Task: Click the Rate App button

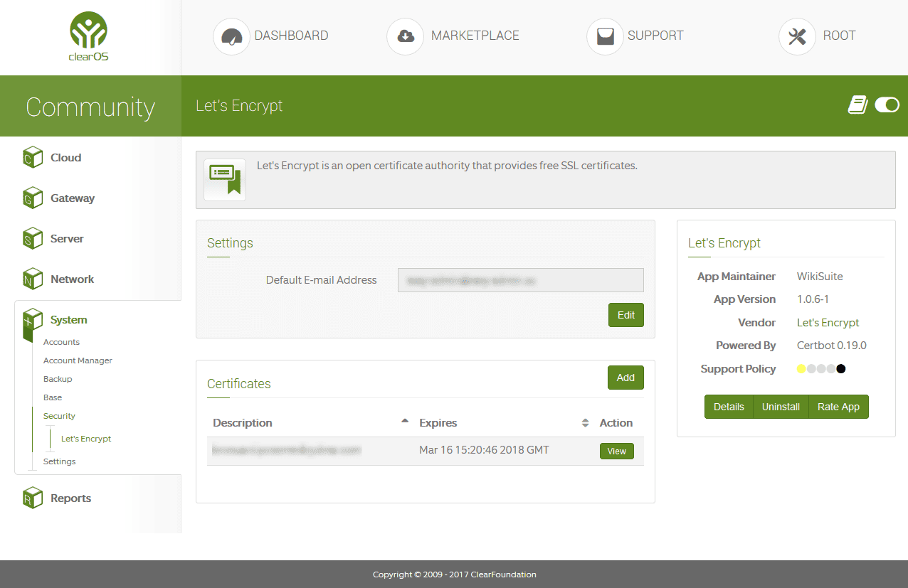Action: [x=839, y=407]
